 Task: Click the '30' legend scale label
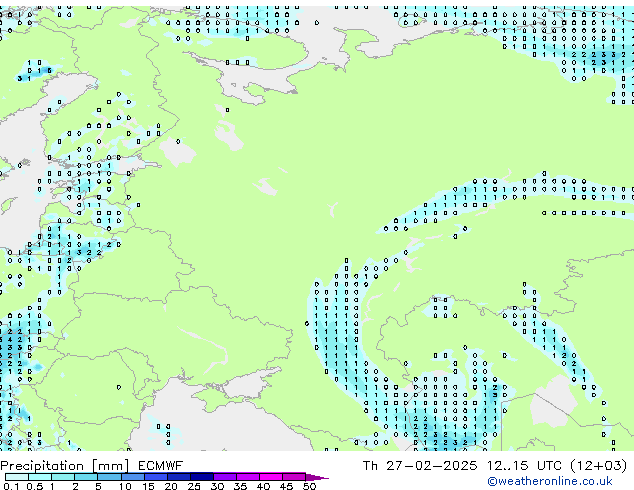tap(217, 486)
